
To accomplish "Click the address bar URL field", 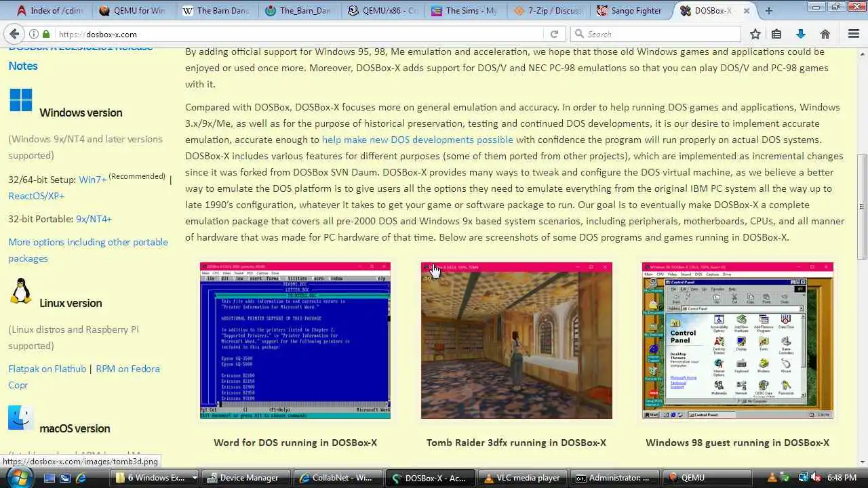I will click(298, 34).
